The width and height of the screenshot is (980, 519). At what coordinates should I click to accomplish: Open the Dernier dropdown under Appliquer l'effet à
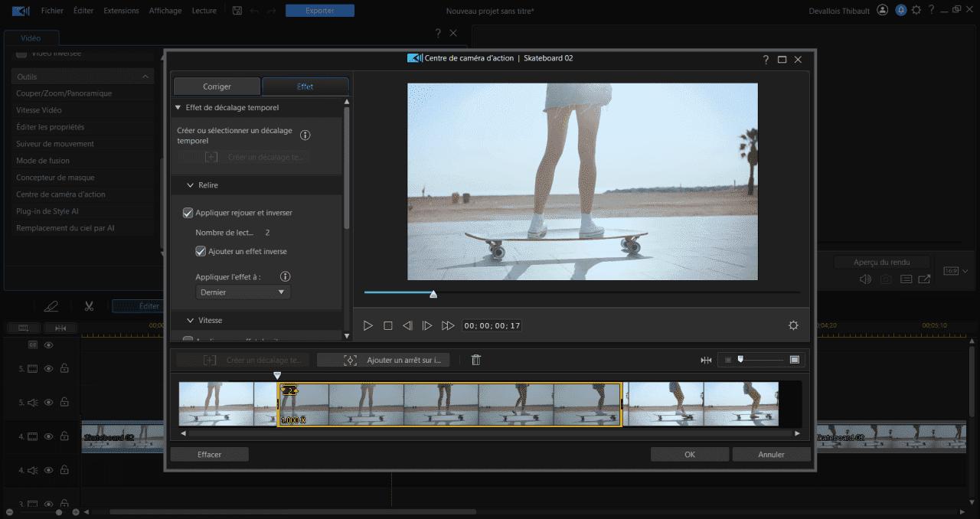coord(243,292)
